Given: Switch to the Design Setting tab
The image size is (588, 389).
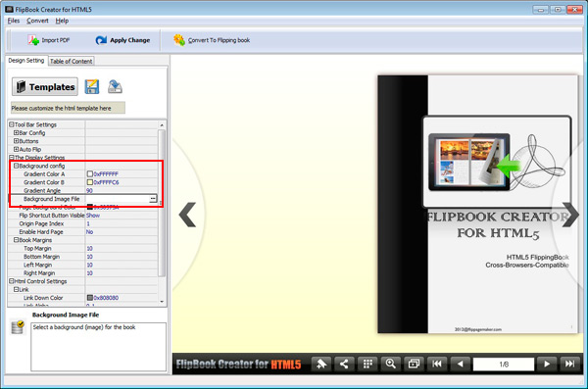Looking at the screenshot, I should coord(26,61).
